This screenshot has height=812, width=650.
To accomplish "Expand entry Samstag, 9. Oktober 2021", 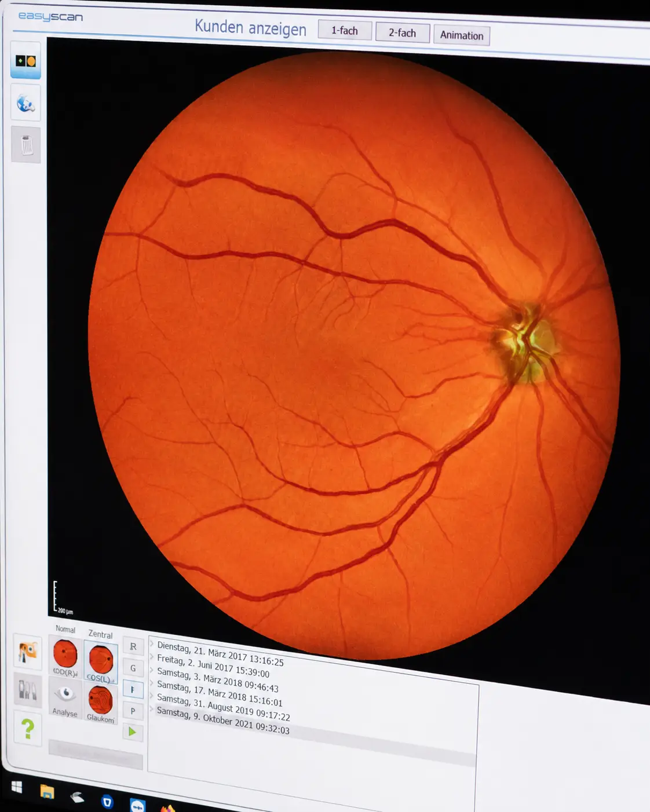I will 152,709.
